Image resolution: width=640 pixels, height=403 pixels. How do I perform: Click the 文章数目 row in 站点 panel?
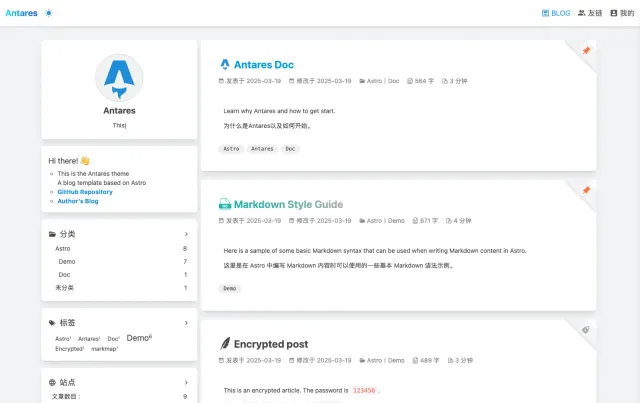119,396
